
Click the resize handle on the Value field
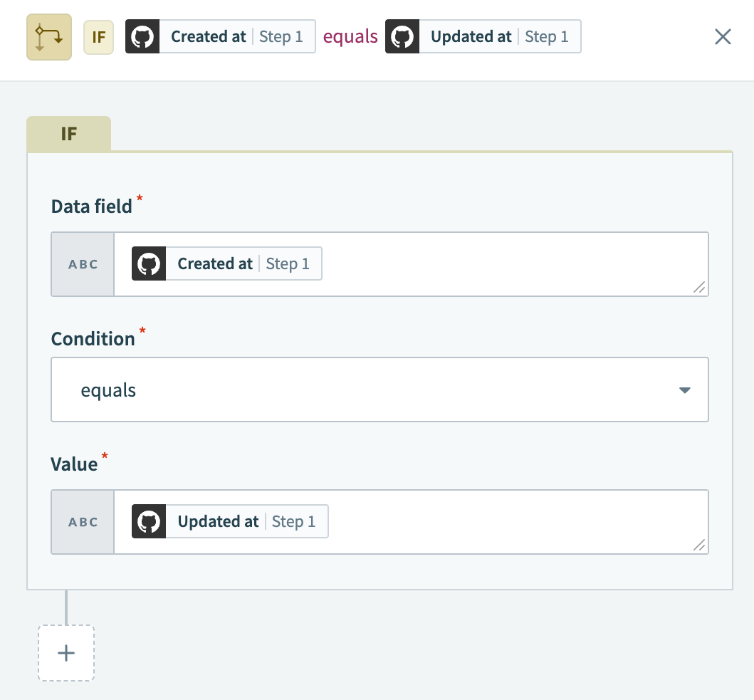(x=700, y=546)
